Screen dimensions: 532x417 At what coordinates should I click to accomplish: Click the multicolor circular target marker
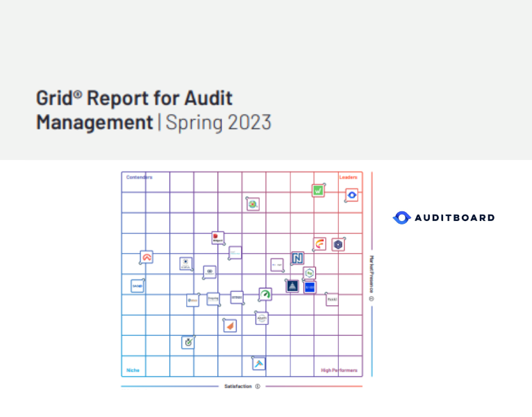click(x=253, y=204)
